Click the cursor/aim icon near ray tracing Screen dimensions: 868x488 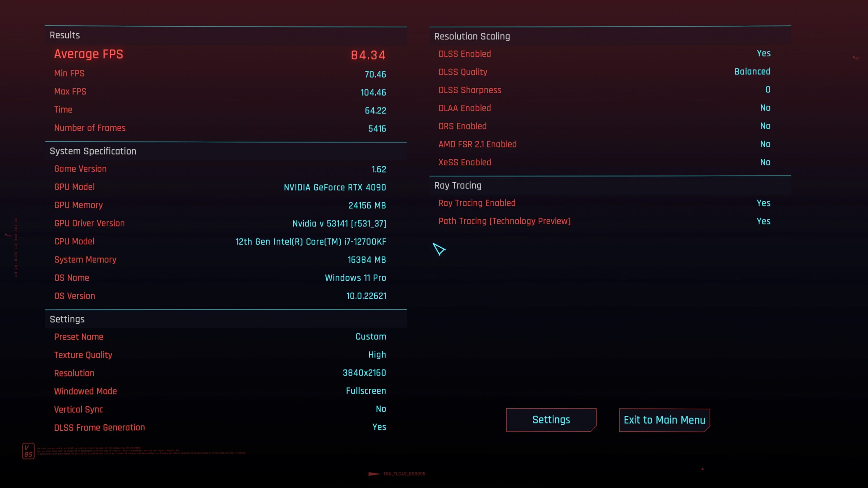tap(439, 249)
